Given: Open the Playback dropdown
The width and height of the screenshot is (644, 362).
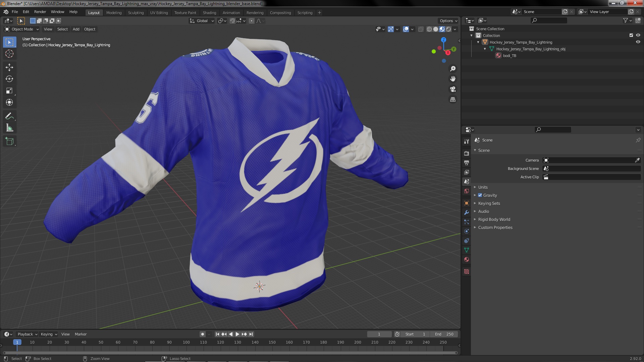Looking at the screenshot, I should point(27,334).
